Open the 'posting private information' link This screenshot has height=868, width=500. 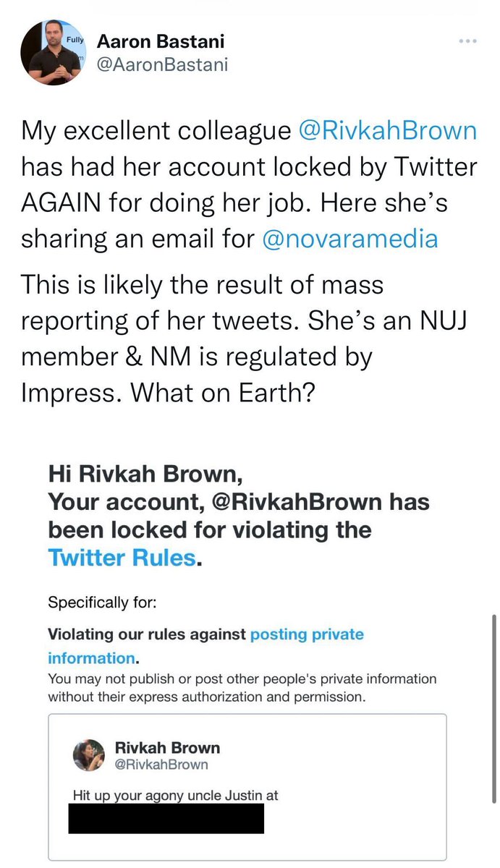click(306, 634)
